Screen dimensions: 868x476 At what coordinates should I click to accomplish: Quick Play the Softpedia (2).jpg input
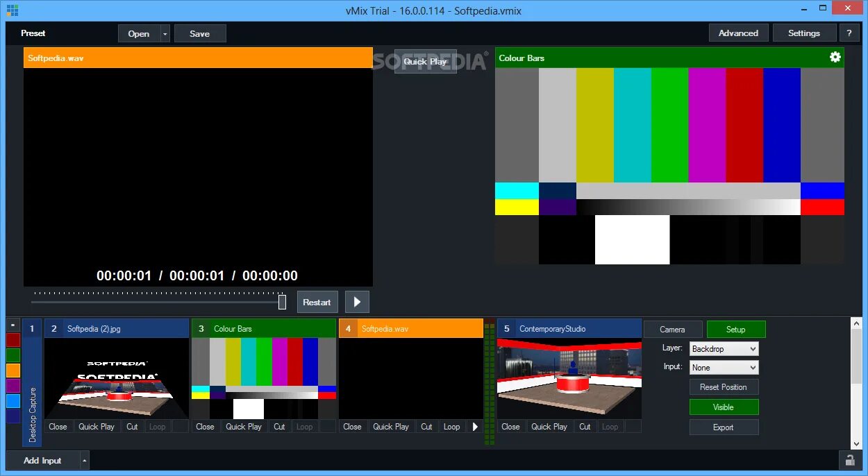click(97, 427)
